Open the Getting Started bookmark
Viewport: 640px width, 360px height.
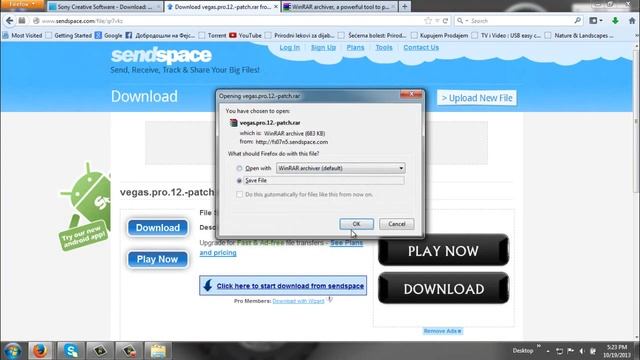(x=69, y=36)
